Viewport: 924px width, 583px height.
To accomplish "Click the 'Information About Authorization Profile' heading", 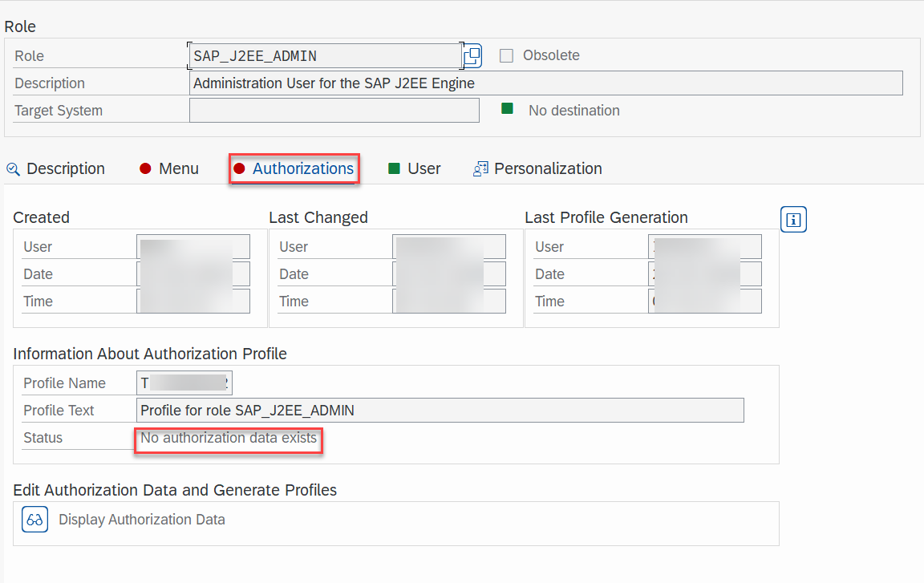I will (150, 354).
